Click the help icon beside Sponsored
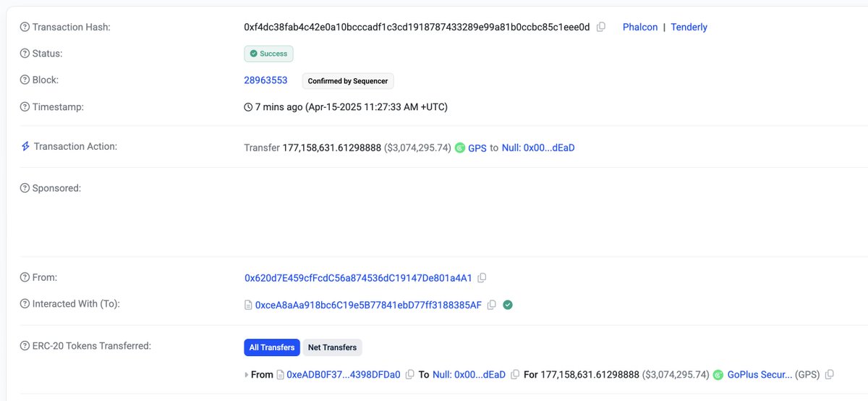This screenshot has width=868, height=401. (x=25, y=188)
